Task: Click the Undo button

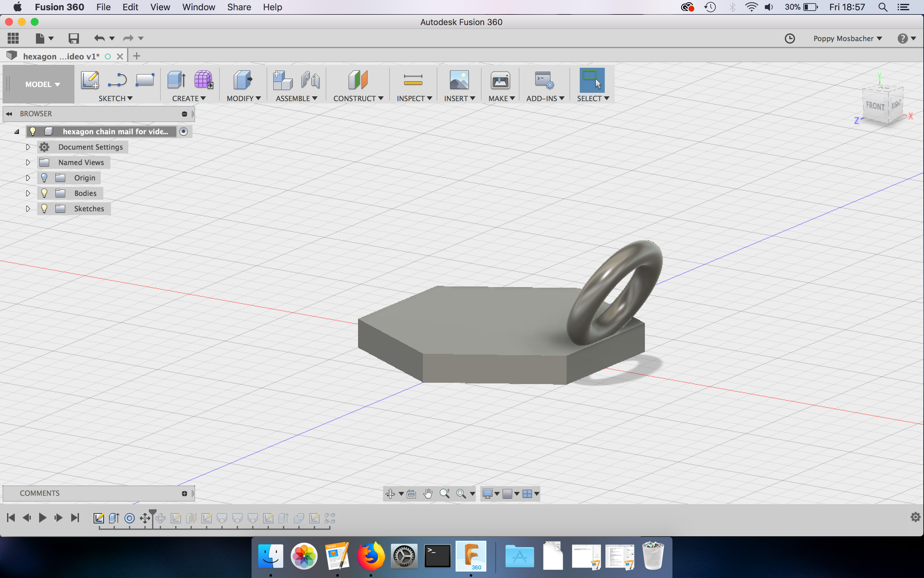Action: 99,38
